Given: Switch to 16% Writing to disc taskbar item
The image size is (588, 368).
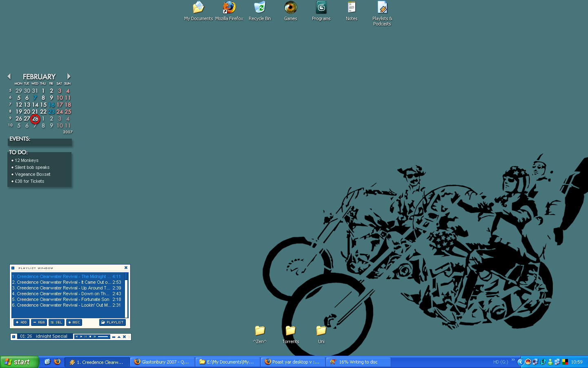Looking at the screenshot, I should point(359,362).
